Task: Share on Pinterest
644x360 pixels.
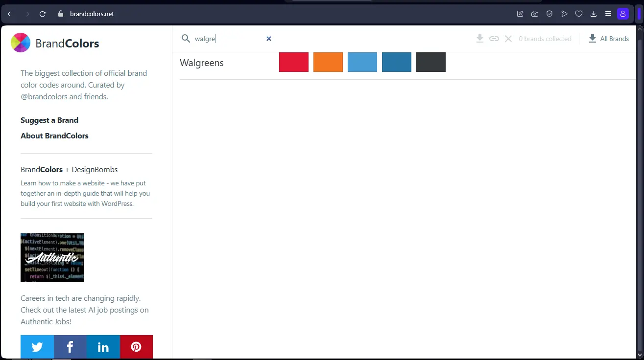Action: click(x=136, y=347)
